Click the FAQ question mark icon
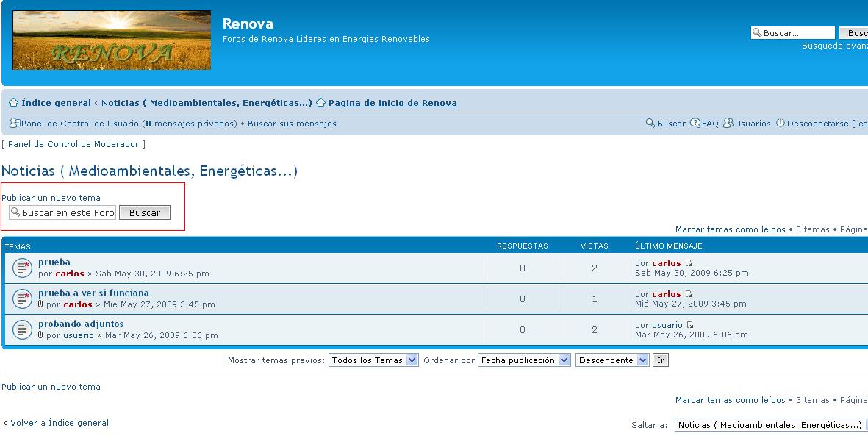Image resolution: width=868 pixels, height=436 pixels. (695, 123)
